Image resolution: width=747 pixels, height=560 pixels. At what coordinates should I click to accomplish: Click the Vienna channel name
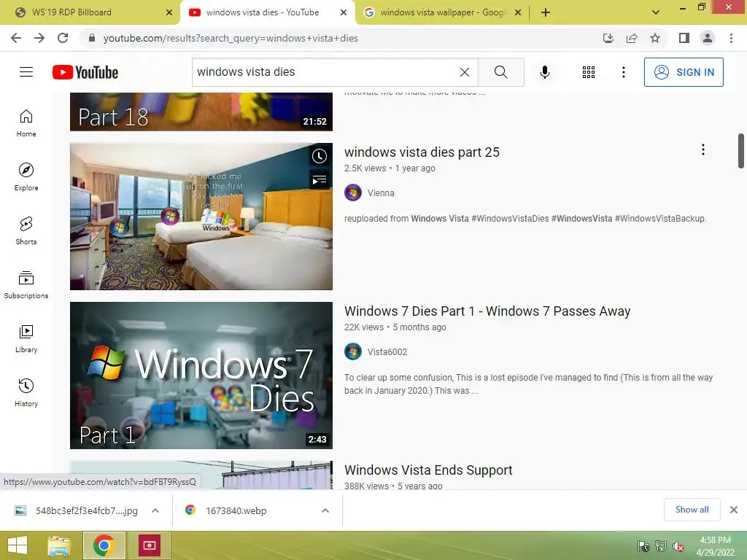(x=381, y=192)
